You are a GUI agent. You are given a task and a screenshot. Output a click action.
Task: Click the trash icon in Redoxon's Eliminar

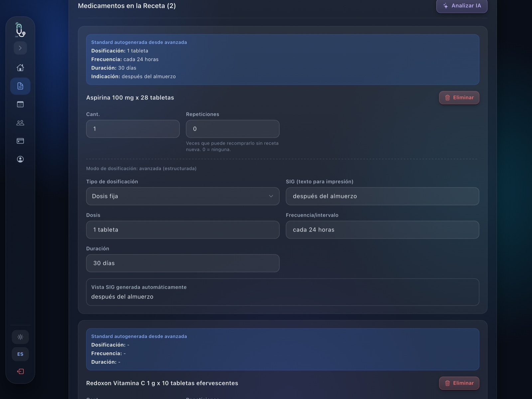click(x=448, y=383)
